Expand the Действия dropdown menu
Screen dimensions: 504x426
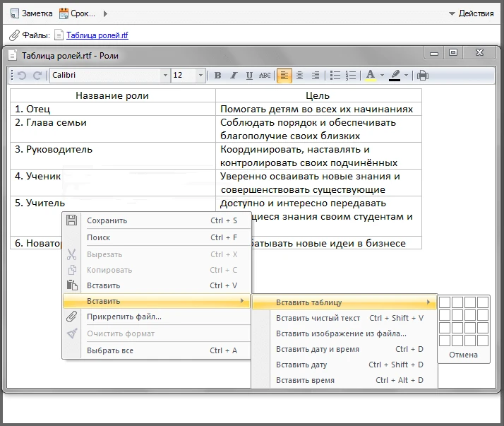point(472,13)
